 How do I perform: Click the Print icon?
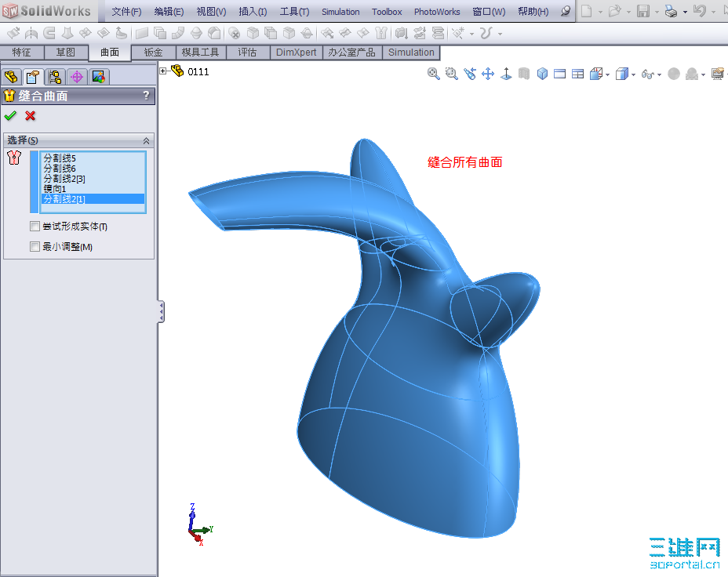coord(671,11)
